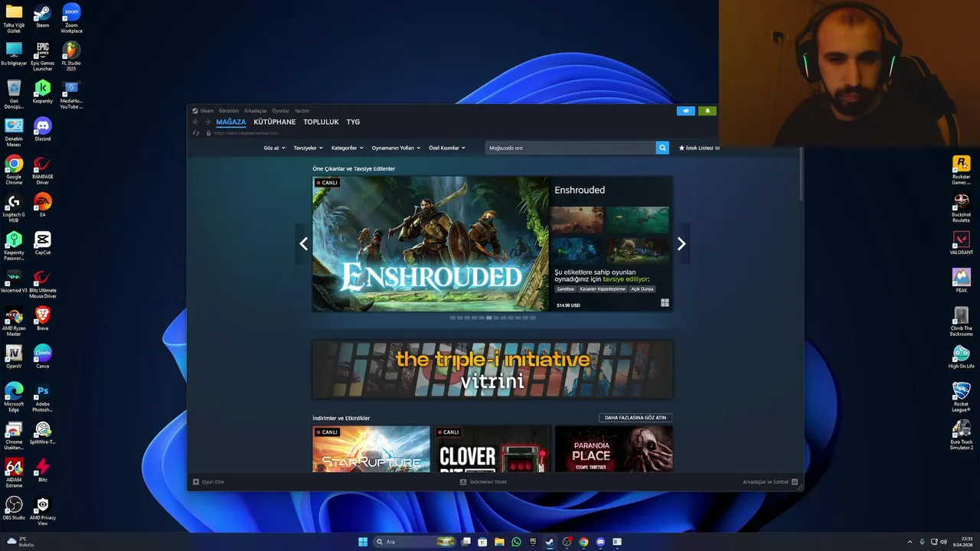Image resolution: width=980 pixels, height=551 pixels.
Task: Select the Buckshot Roulette desktop icon
Action: (x=961, y=207)
